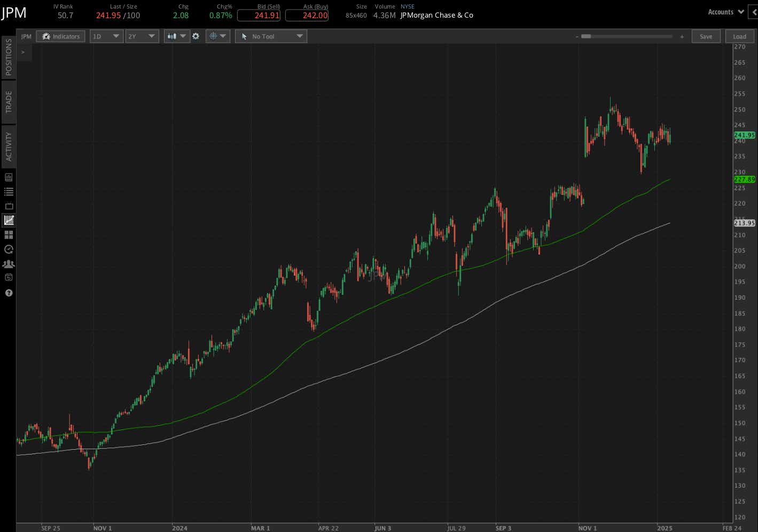Open the grid layout icon below the chart icon

tap(9, 234)
